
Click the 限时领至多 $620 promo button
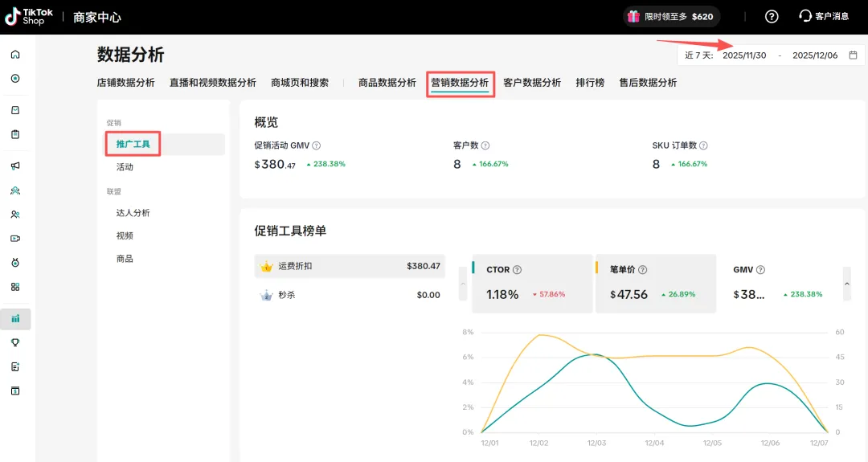[671, 17]
